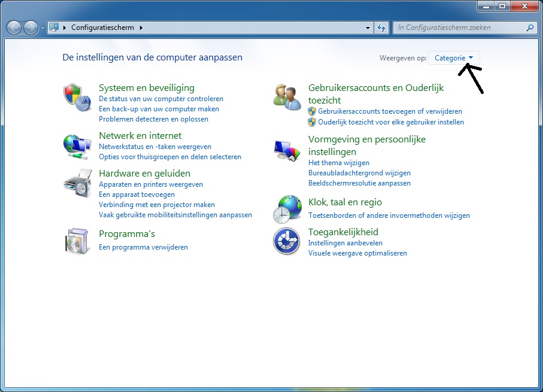Click the search magnifier icon
The height and width of the screenshot is (392, 543).
point(530,28)
